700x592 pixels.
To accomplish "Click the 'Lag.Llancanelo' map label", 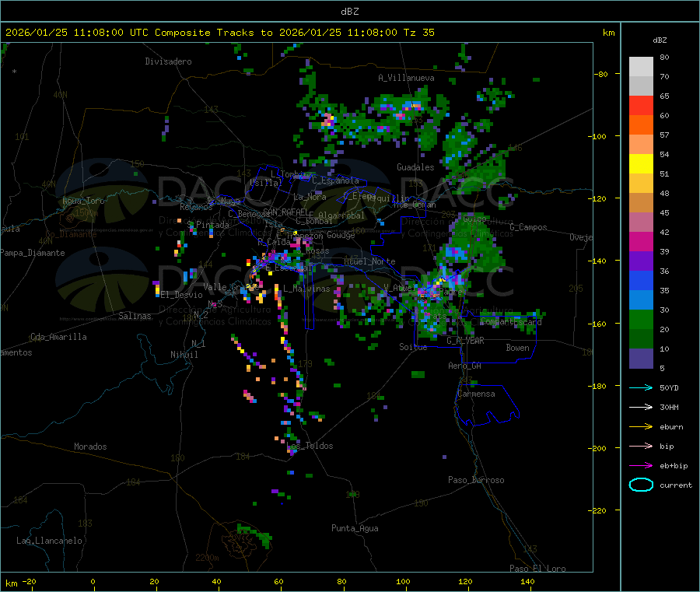I will [49, 541].
